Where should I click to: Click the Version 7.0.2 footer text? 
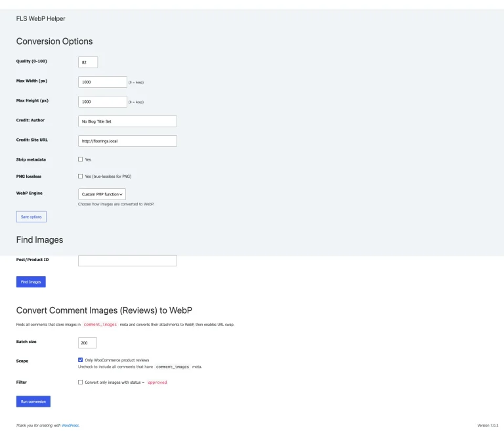click(x=488, y=425)
